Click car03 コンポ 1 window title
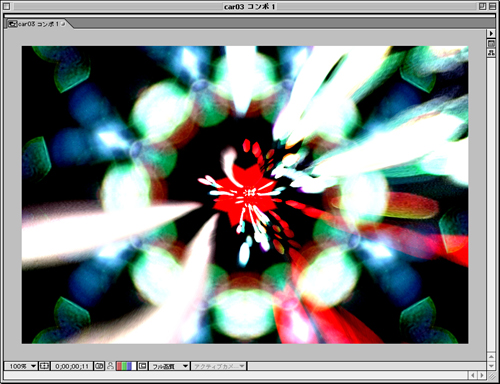This screenshot has height=384, width=500. point(249,6)
